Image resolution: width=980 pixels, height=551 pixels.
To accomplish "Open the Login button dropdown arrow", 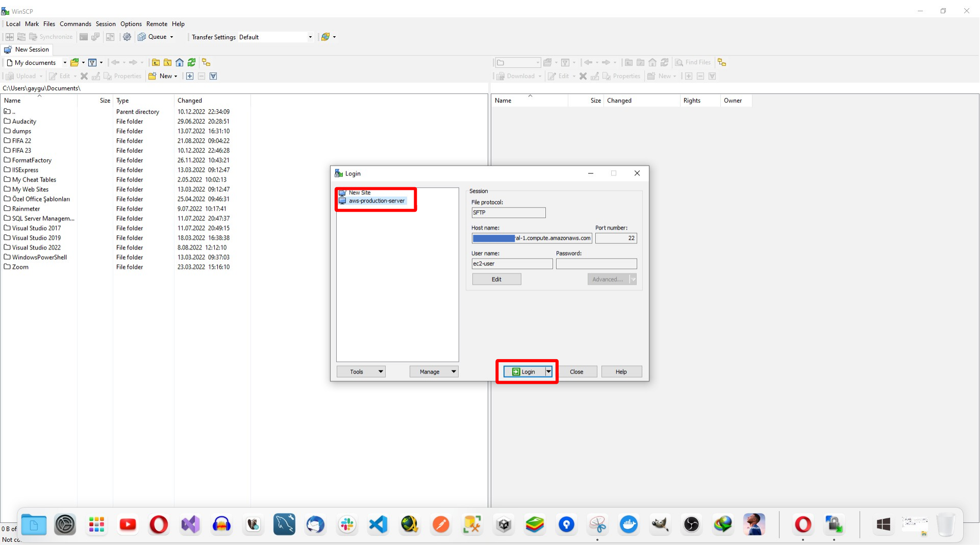I will pos(548,372).
